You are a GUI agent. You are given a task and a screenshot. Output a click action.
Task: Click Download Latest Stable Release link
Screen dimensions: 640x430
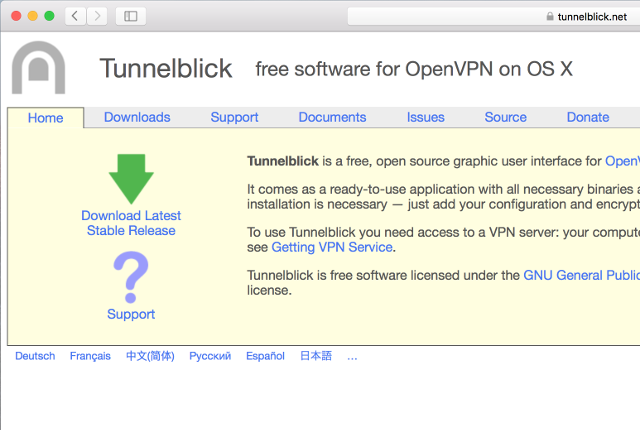[131, 223]
